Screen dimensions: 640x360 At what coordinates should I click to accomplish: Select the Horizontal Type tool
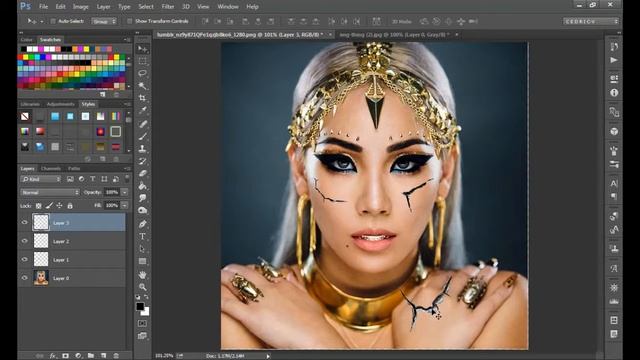(142, 236)
